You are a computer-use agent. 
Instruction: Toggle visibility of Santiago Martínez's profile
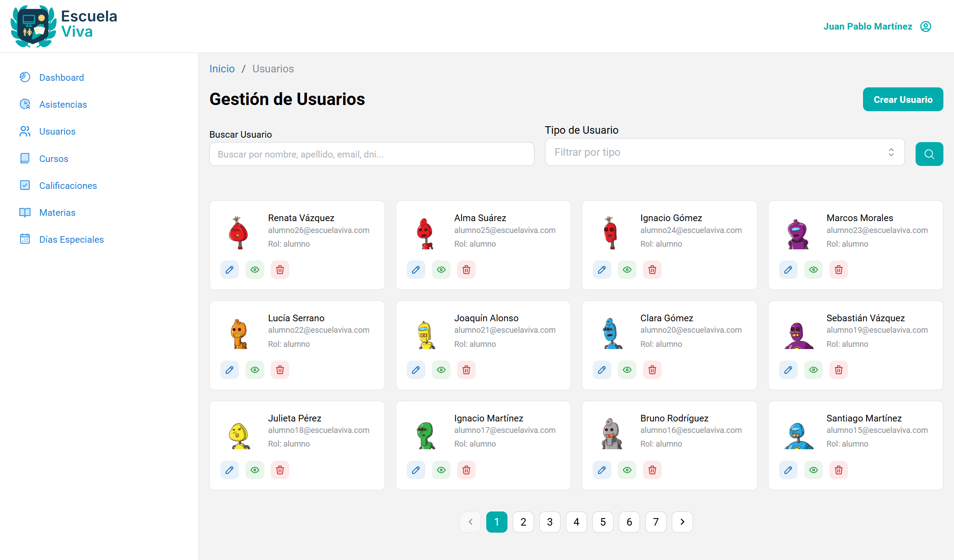pos(813,470)
